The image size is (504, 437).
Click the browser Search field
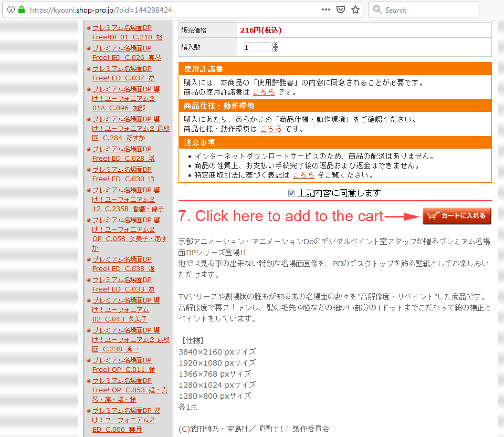point(428,9)
